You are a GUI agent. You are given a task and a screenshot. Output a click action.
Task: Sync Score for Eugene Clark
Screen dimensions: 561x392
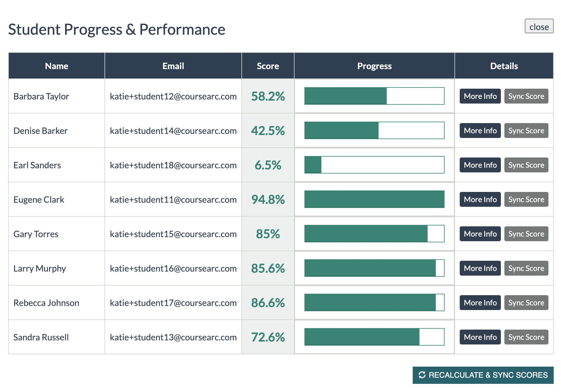526,199
